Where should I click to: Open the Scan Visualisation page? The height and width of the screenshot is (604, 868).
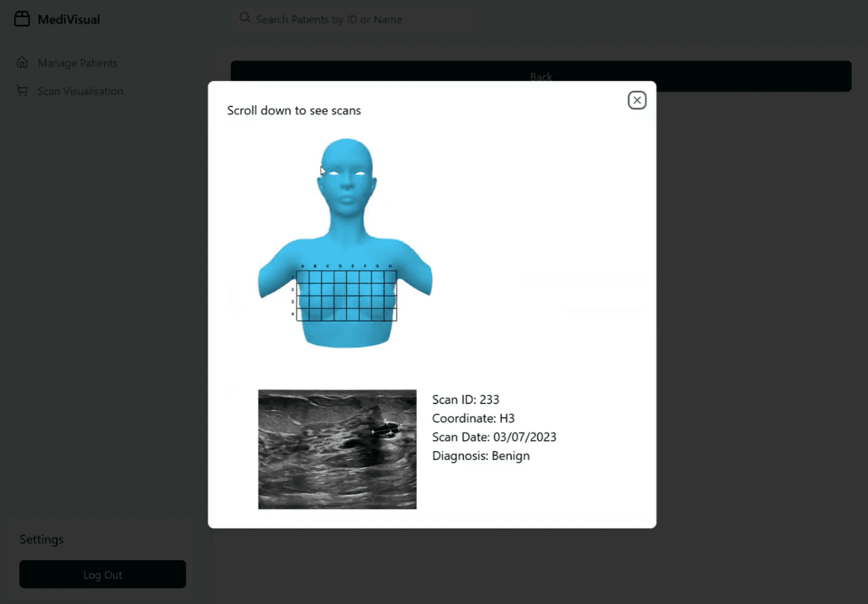pyautogui.click(x=80, y=91)
